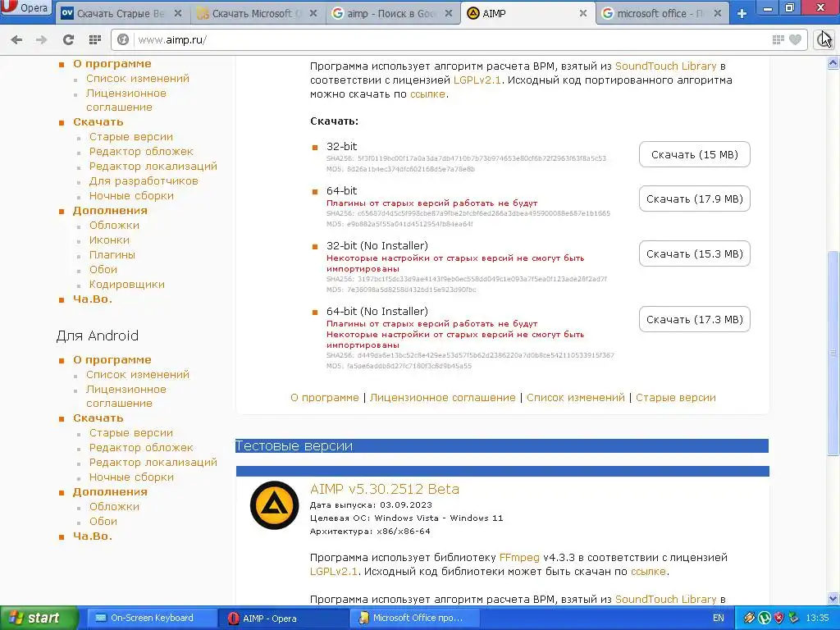Open Список изменений link below downloads
Screen dimensions: 840x630
(x=575, y=398)
